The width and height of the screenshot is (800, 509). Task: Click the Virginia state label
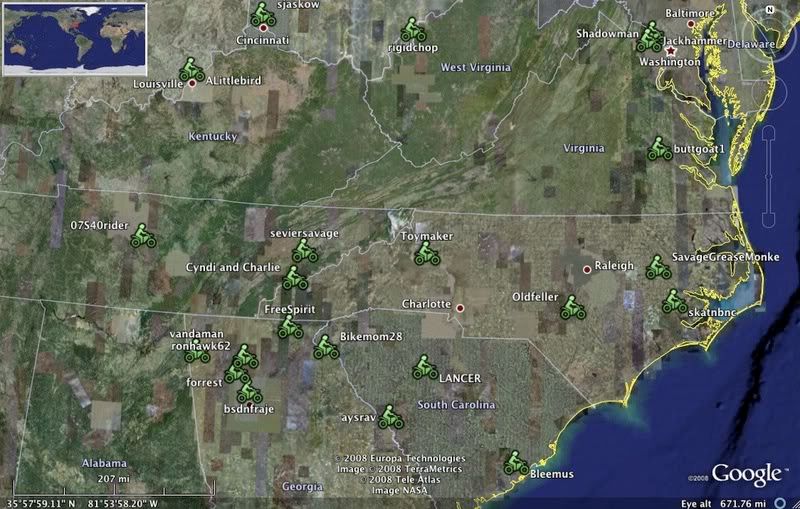584,148
